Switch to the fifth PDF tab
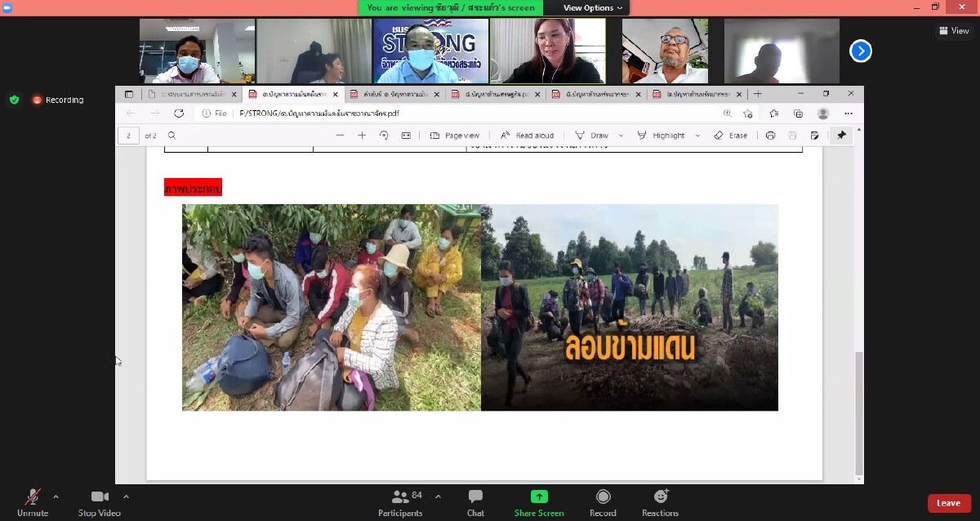The height and width of the screenshot is (521, 980). pyautogui.click(x=597, y=94)
